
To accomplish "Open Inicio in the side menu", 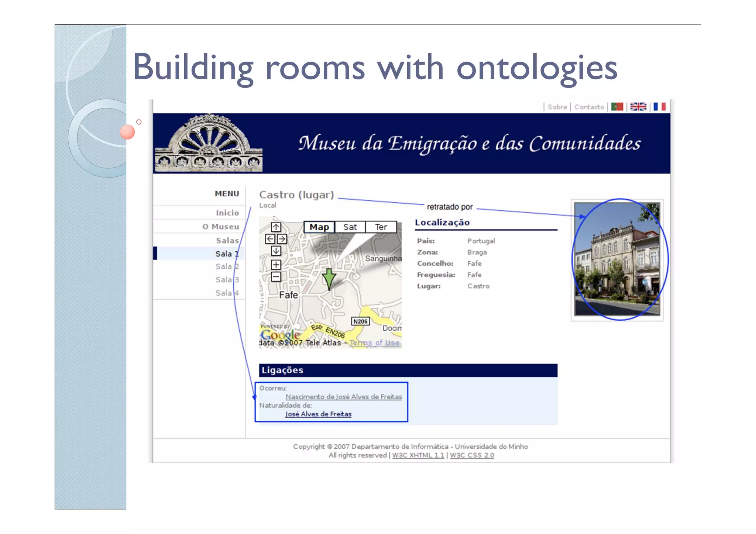I will click(227, 213).
